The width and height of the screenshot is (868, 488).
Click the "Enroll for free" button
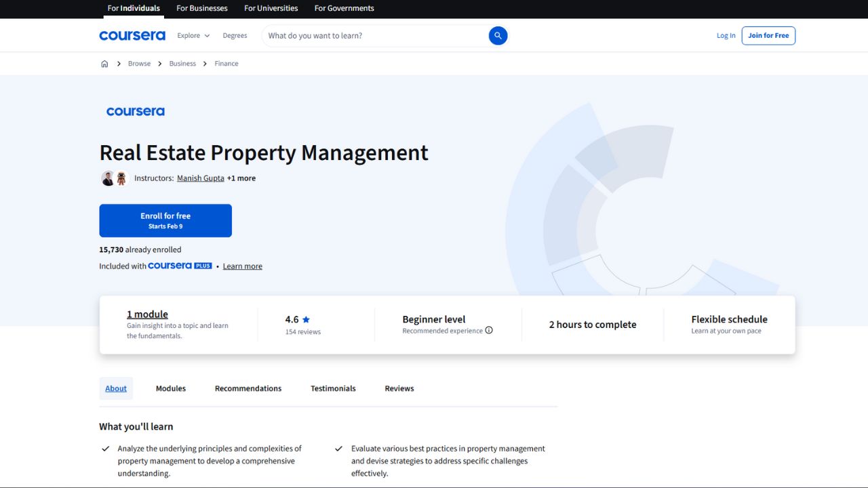pyautogui.click(x=165, y=220)
